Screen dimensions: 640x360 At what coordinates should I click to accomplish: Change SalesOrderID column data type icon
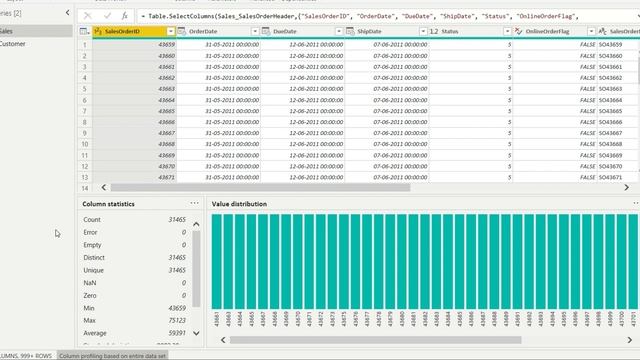point(98,31)
